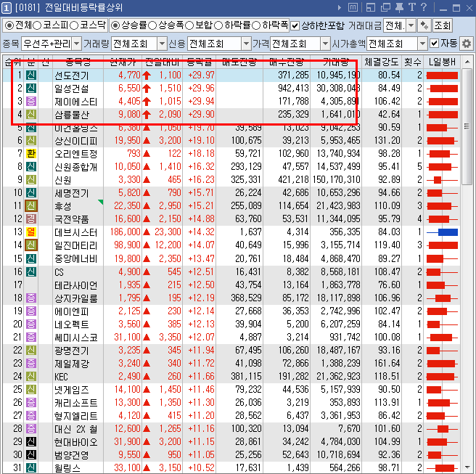Image resolution: width=476 pixels, height=474 pixels.
Task: Select the 세명전기 stock name
Action: click(x=71, y=193)
